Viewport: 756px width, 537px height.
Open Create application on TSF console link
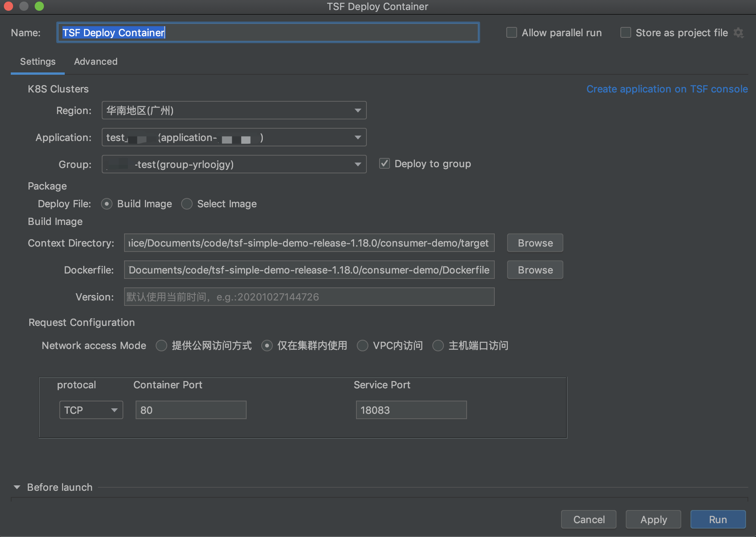(667, 89)
